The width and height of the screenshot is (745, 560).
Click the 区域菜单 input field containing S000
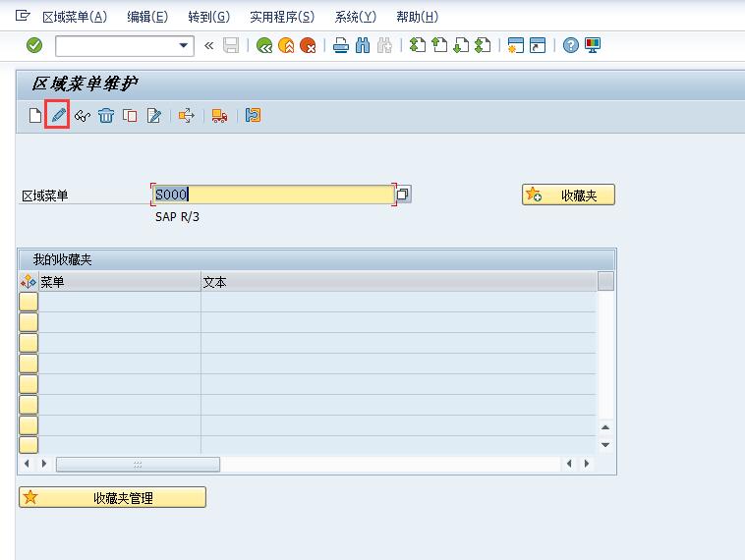click(x=273, y=195)
